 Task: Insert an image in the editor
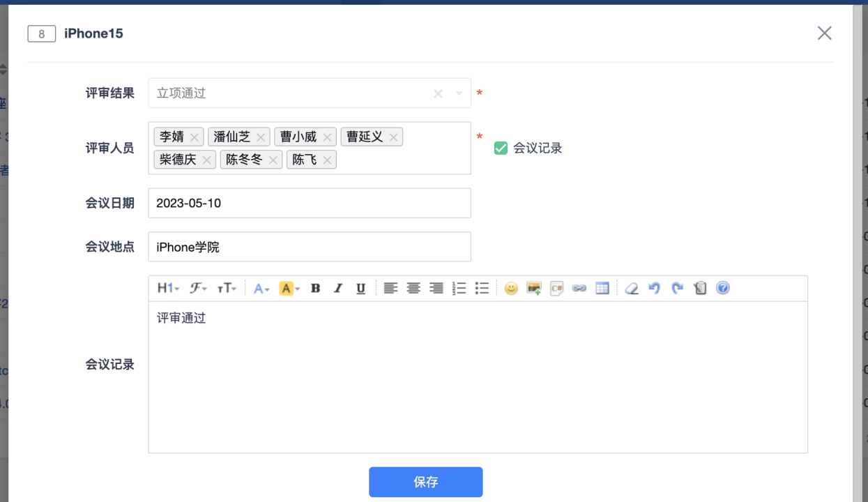click(534, 289)
